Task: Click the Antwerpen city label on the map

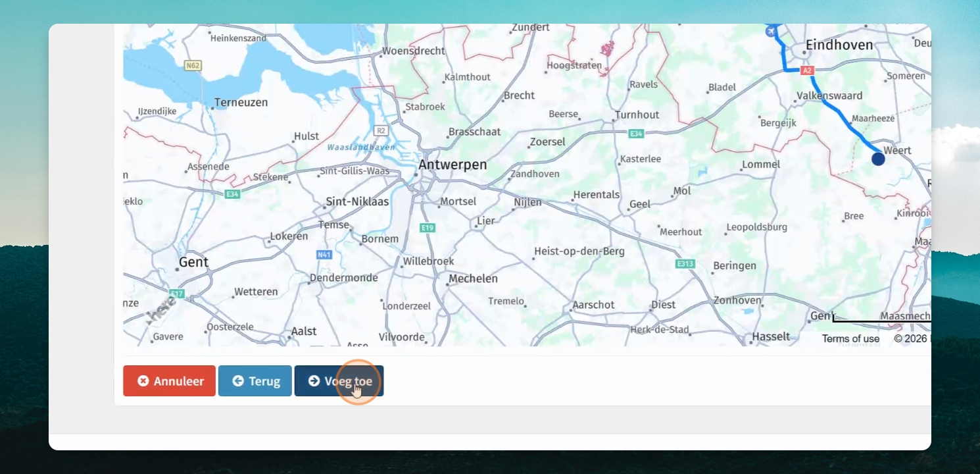Action: 453,165
